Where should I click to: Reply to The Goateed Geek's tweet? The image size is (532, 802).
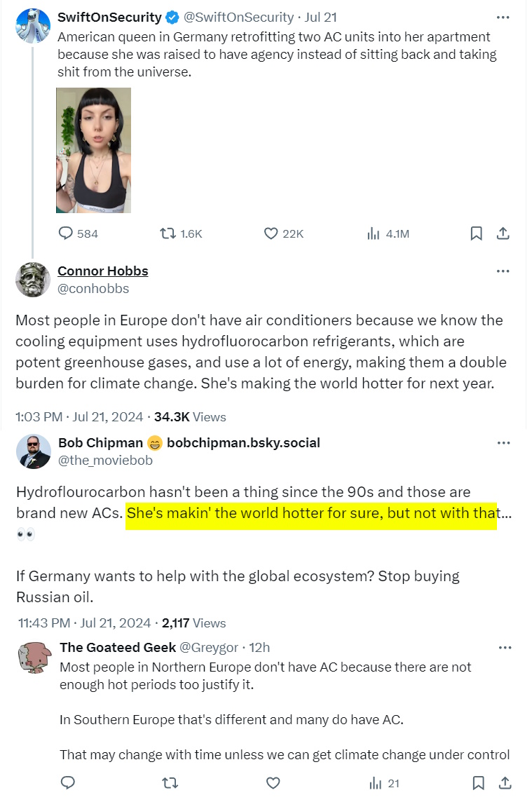coord(68,783)
